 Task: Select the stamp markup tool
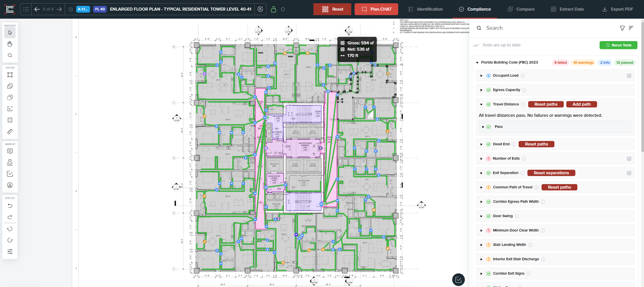click(x=10, y=162)
